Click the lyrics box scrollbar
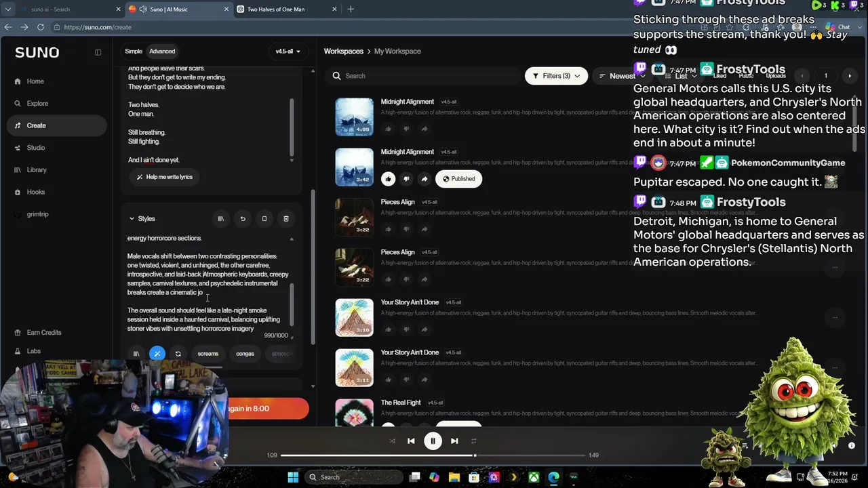Screen dimensions: 868x488 (x=292, y=127)
